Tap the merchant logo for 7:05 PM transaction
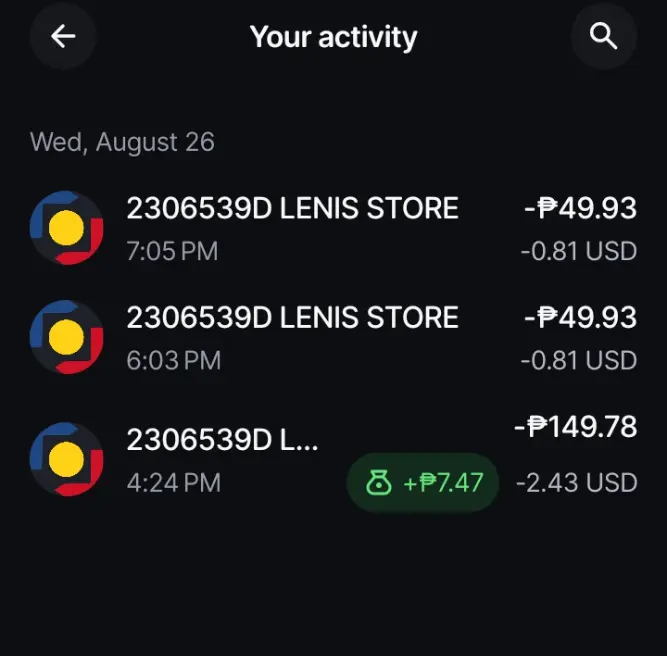Image resolution: width=667 pixels, height=656 pixels. click(x=66, y=228)
